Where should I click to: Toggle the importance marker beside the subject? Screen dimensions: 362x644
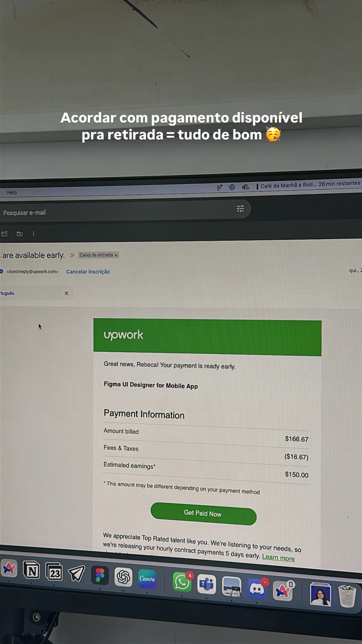click(72, 255)
